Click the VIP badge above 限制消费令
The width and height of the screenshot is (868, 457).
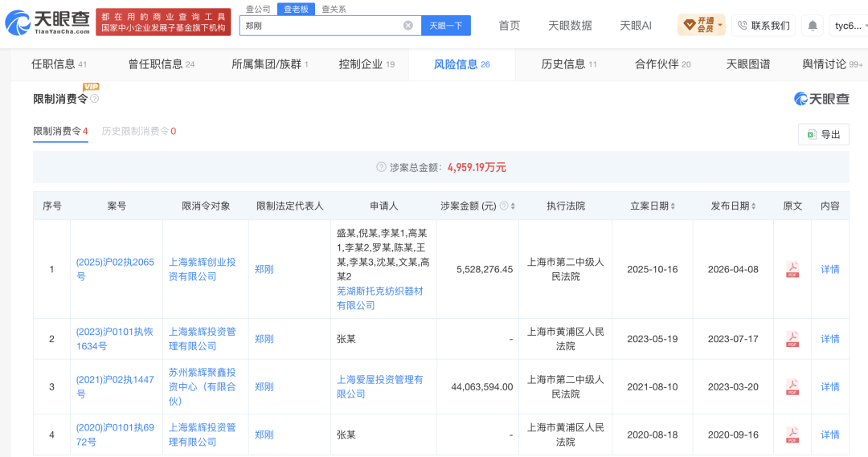(x=91, y=86)
